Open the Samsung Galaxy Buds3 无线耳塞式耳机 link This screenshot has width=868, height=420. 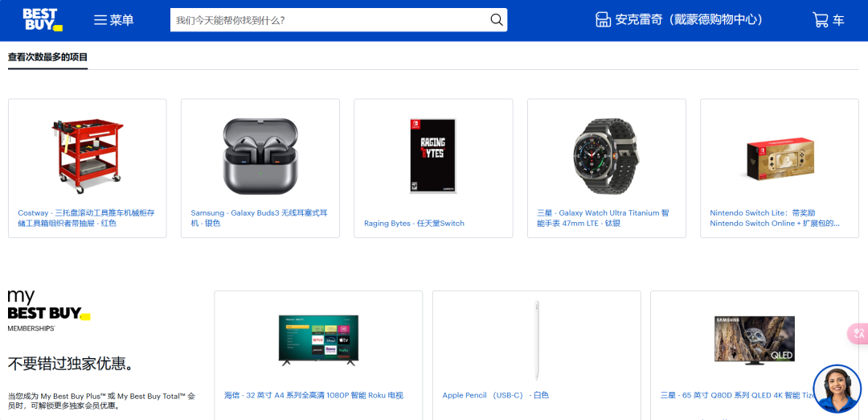(x=259, y=218)
